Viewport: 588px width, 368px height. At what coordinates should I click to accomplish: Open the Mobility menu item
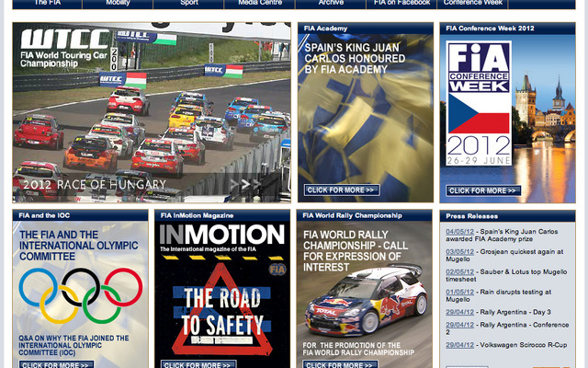click(x=118, y=4)
